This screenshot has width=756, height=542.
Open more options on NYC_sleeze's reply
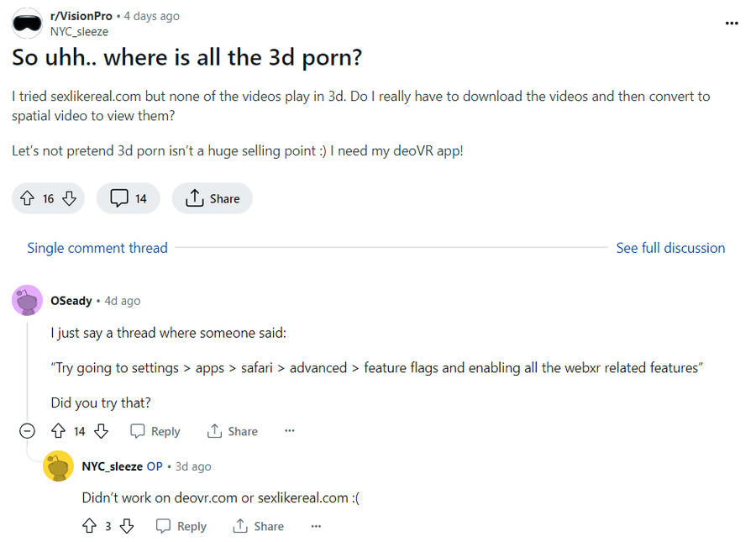pos(316,526)
